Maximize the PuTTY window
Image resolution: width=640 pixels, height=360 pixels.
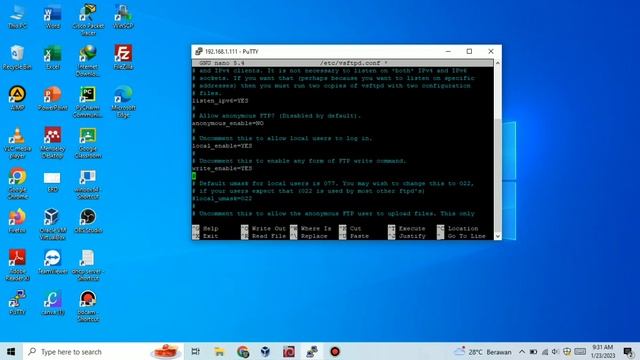(x=469, y=51)
